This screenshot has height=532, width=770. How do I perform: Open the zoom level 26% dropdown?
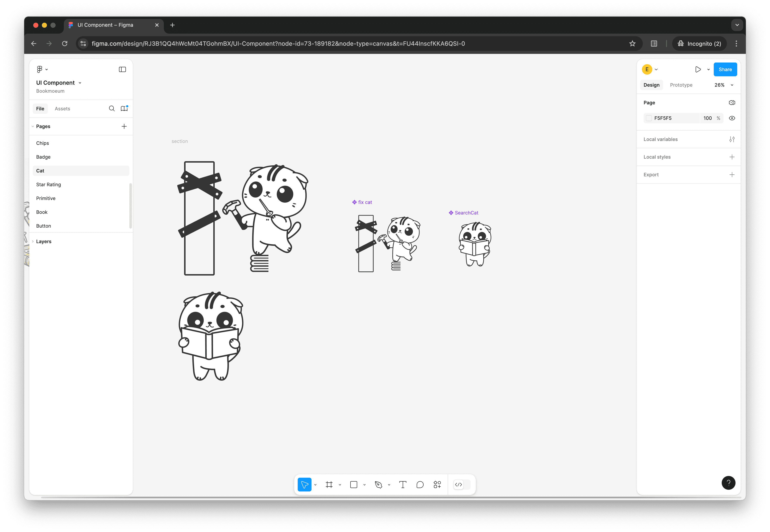[x=724, y=85]
